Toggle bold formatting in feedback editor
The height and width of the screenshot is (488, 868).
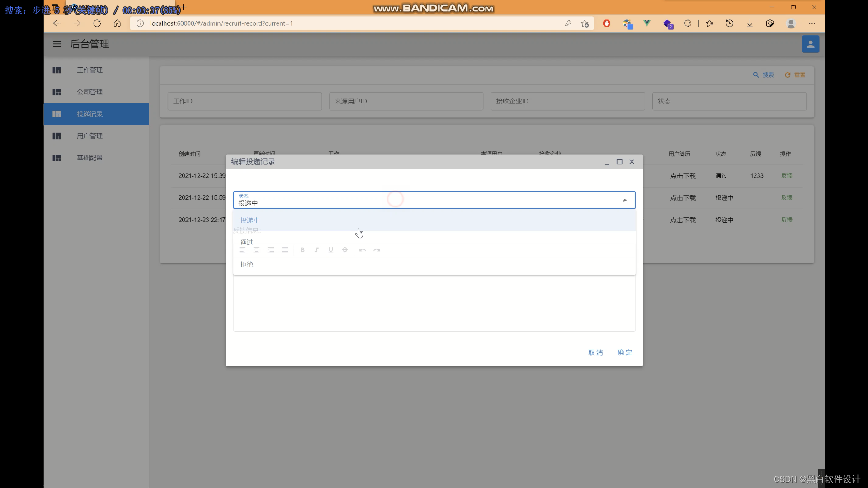[x=302, y=250]
